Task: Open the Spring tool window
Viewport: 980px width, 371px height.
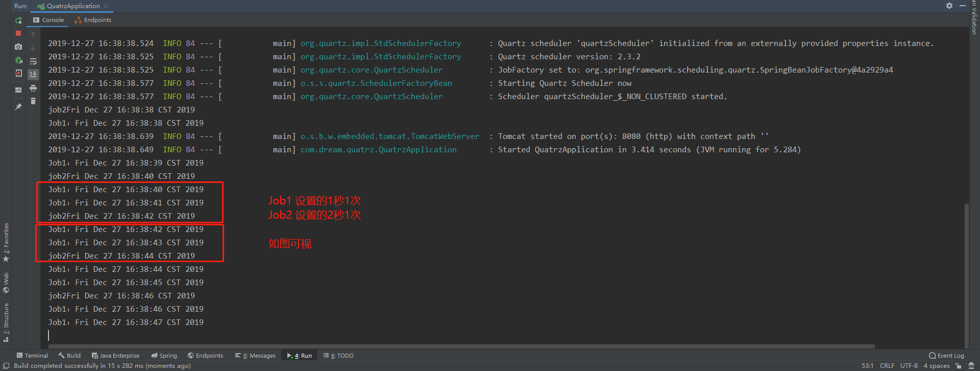Action: (x=164, y=356)
